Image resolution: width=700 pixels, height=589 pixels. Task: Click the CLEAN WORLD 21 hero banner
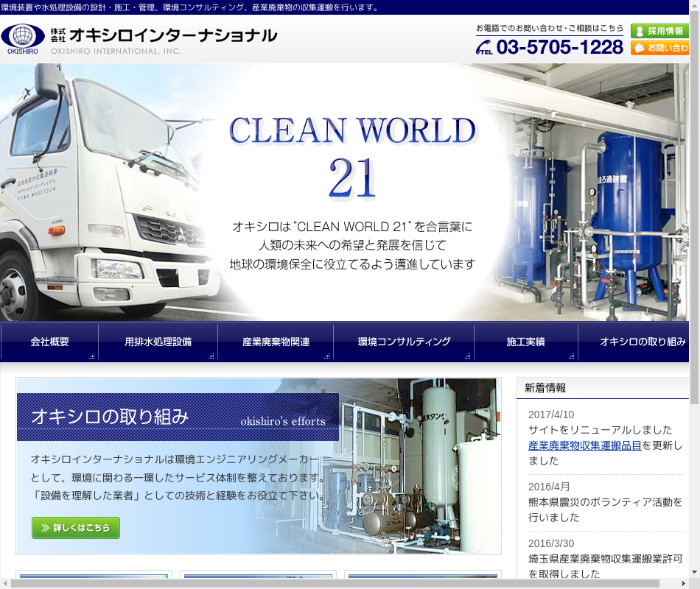[x=344, y=192]
